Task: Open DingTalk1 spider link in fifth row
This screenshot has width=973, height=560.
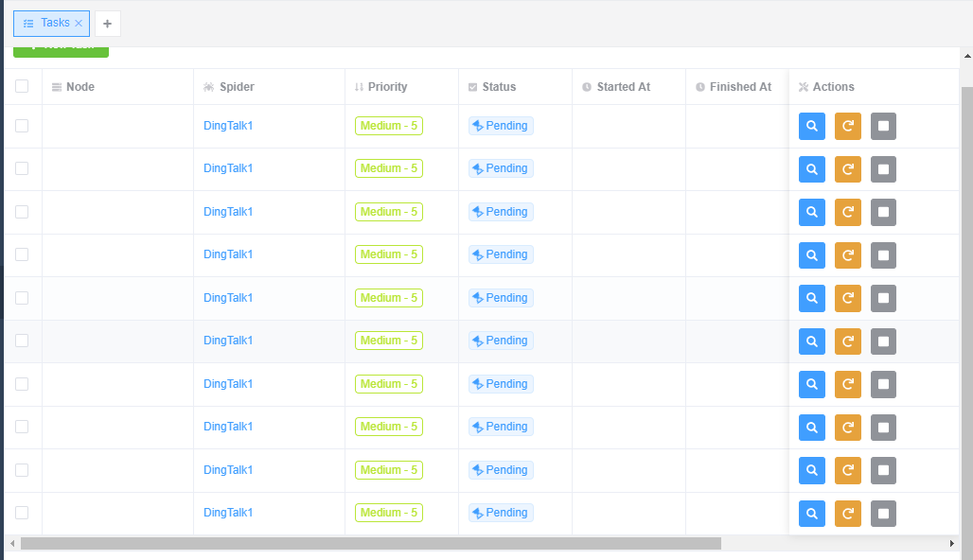Action: [228, 298]
